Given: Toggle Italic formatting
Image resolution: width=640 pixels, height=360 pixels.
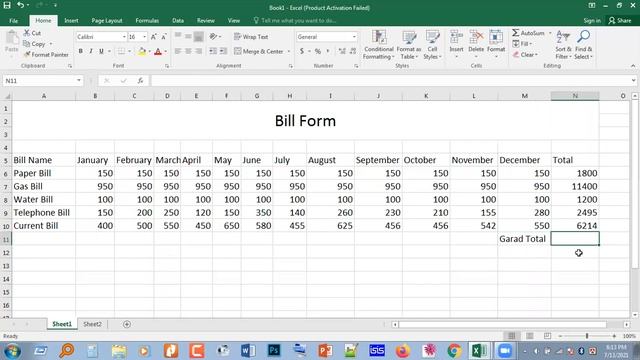Looking at the screenshot, I should (x=91, y=51).
